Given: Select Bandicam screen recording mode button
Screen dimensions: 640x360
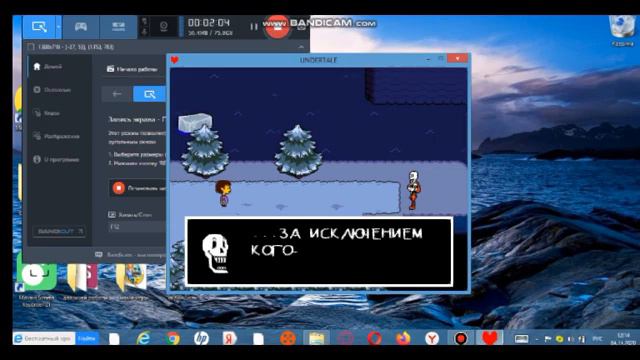Looking at the screenshot, I should 39,27.
